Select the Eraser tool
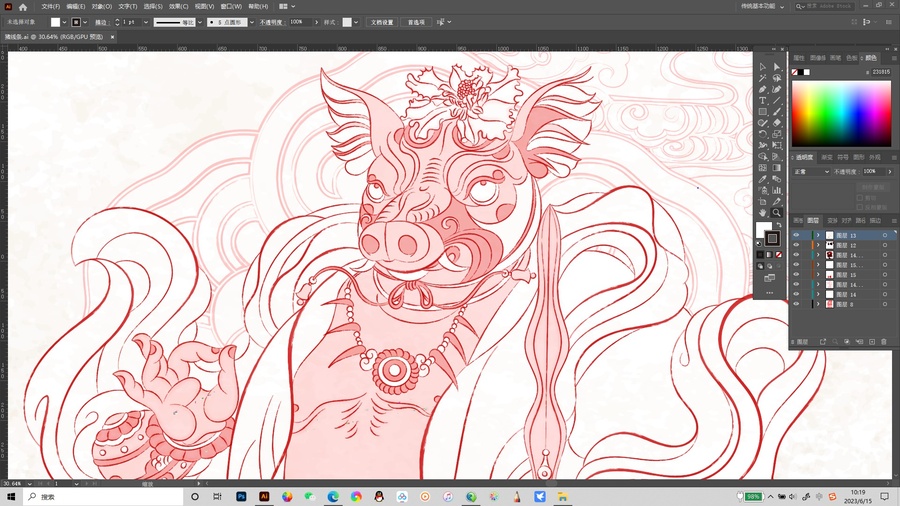The height and width of the screenshot is (506, 900). coord(777,123)
